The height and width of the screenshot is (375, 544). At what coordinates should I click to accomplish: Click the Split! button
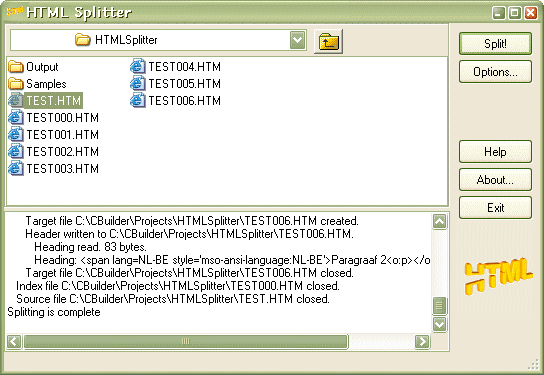[x=495, y=44]
